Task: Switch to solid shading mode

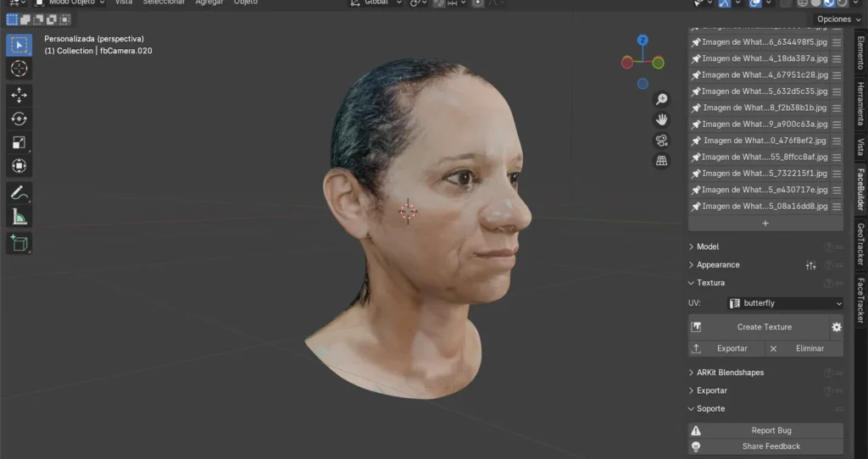Action: [815, 3]
